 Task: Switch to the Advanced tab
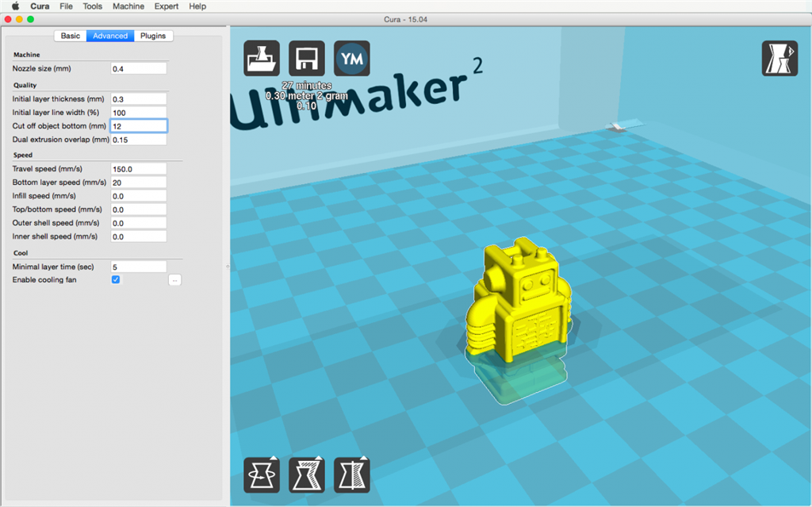pyautogui.click(x=110, y=36)
